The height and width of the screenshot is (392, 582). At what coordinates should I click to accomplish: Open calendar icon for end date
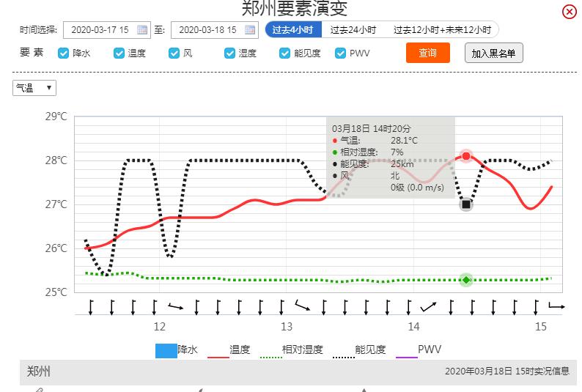[x=251, y=30]
